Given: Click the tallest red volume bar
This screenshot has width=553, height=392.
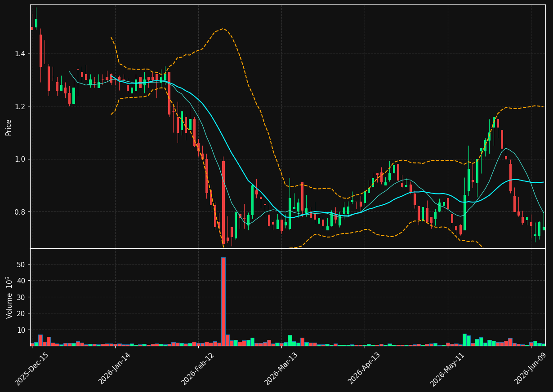Looking at the screenshot, I should (x=223, y=301).
